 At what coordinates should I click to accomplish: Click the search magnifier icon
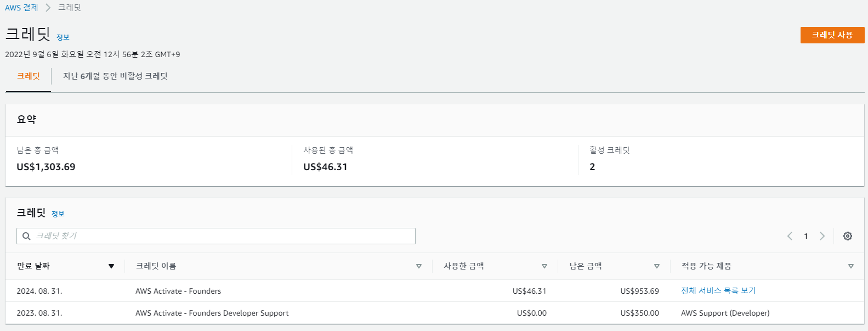[26, 236]
